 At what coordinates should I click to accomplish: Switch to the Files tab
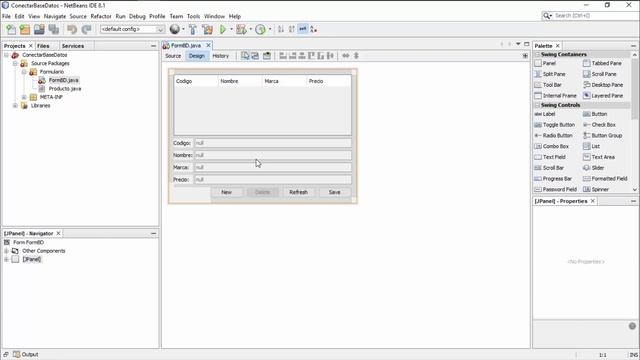pos(43,46)
